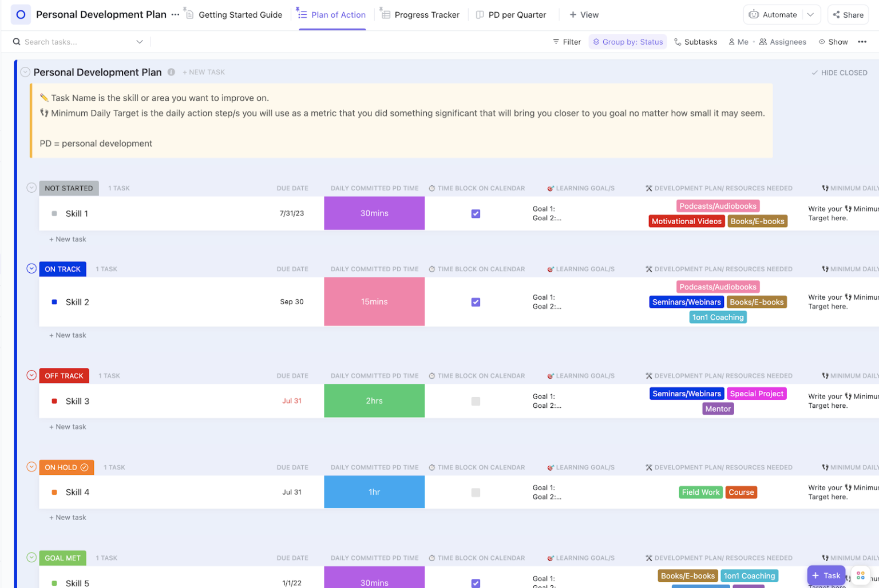The image size is (879, 588).
Task: Click the Share button
Action: click(x=848, y=14)
